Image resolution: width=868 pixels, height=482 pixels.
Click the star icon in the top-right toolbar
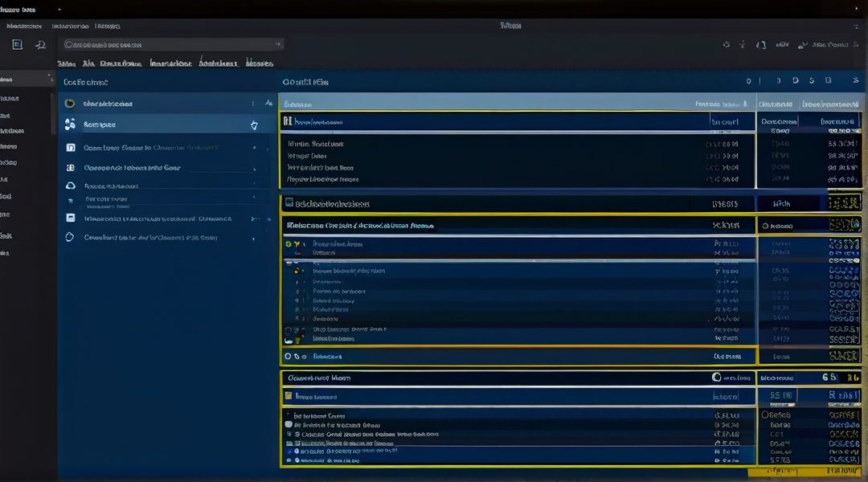point(743,45)
